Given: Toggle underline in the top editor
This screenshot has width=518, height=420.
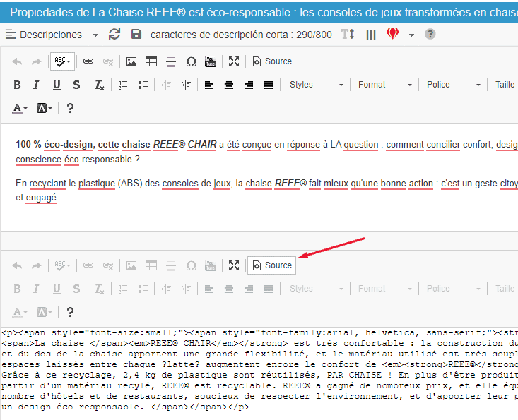Looking at the screenshot, I should point(57,85).
